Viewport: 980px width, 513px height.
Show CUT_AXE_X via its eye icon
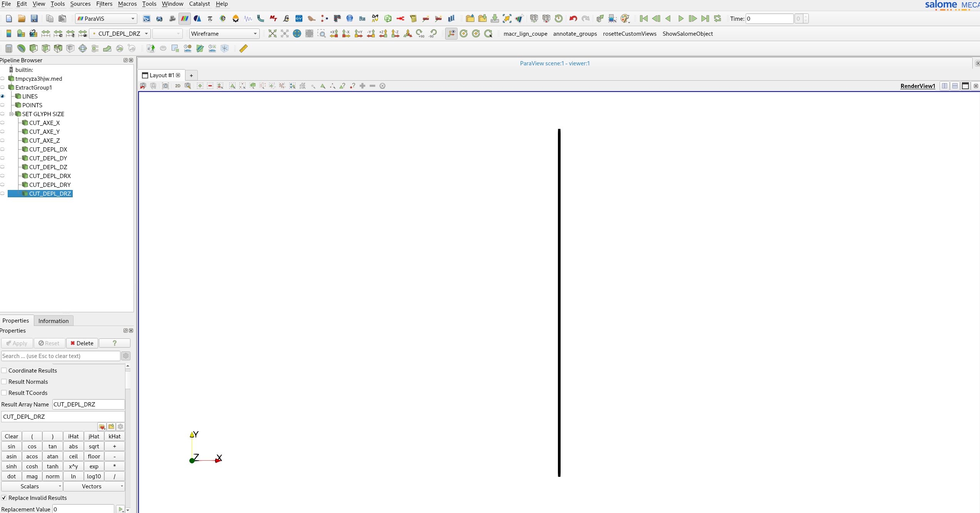(3, 123)
